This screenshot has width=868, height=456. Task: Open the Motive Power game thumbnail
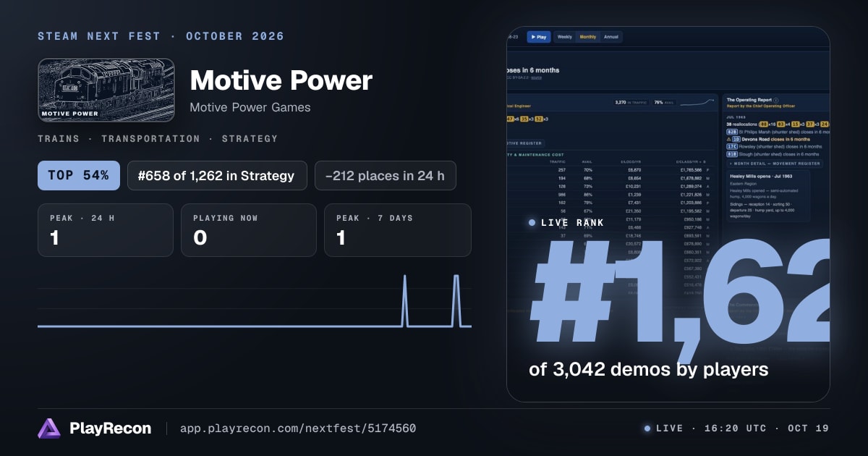click(106, 90)
